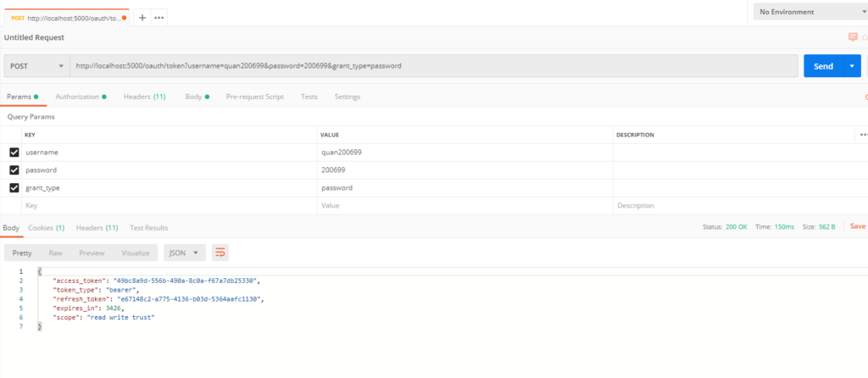Select the Raw response view
868x378 pixels.
[55, 253]
